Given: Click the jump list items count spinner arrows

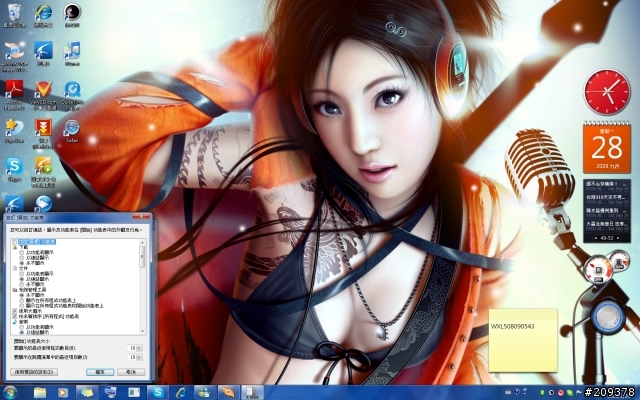Looking at the screenshot, I should pos(139,357).
